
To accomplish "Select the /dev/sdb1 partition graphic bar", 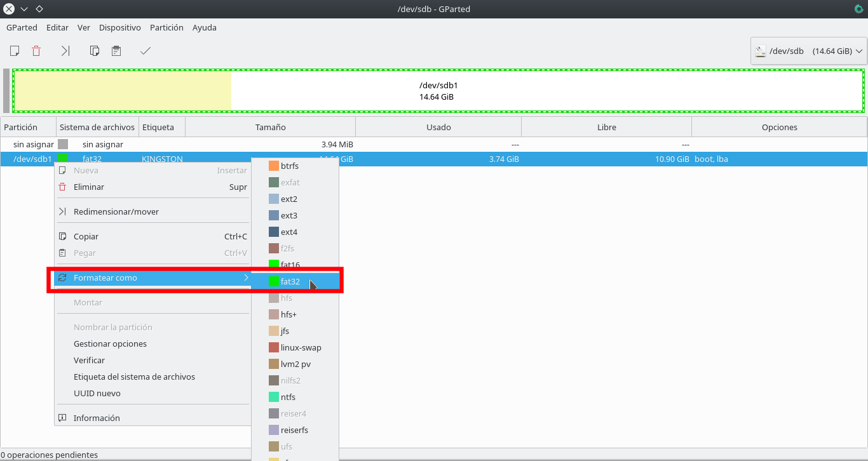I will pos(438,91).
